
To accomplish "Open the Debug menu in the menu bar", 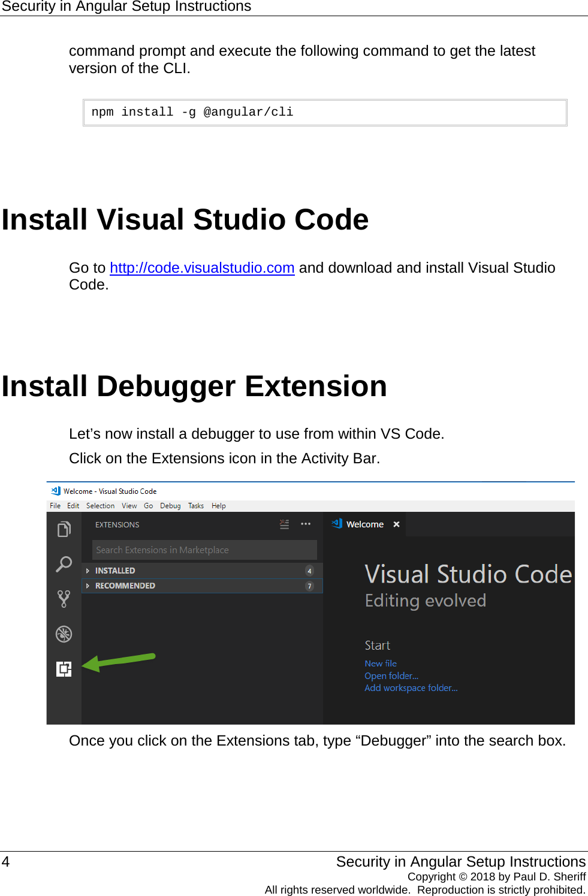I will point(170,505).
